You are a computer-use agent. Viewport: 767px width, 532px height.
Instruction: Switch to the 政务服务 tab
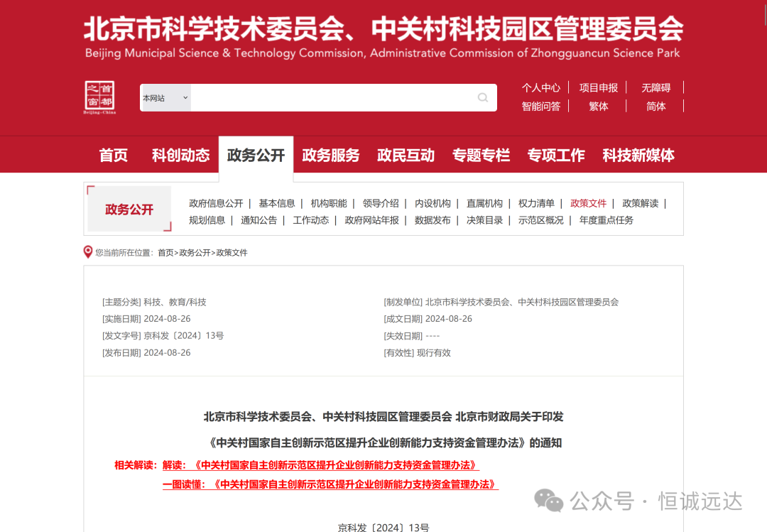point(331,154)
